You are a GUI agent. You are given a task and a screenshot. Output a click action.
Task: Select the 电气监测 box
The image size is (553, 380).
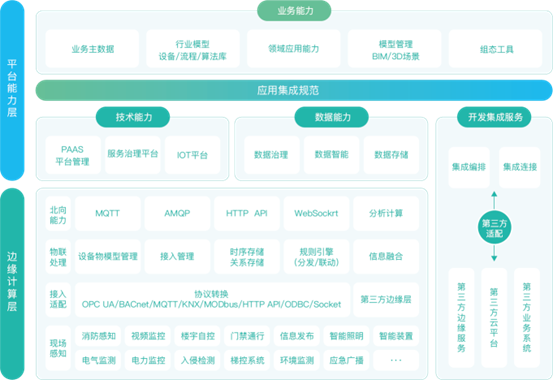pos(98,360)
